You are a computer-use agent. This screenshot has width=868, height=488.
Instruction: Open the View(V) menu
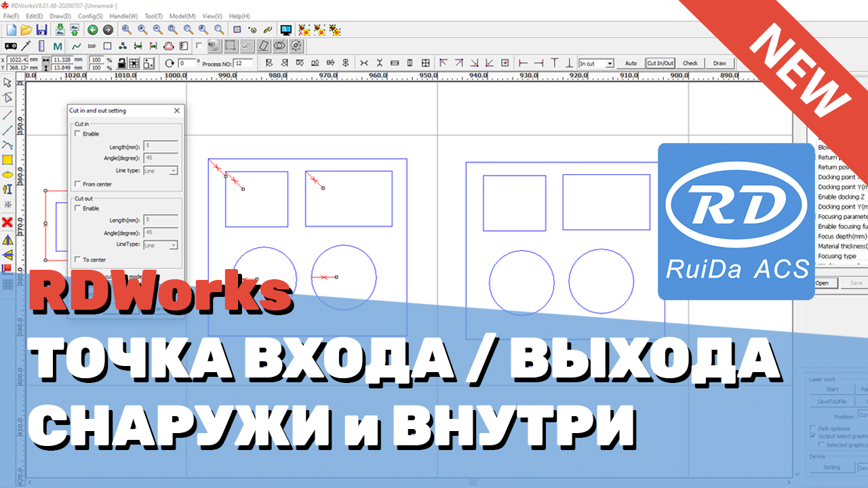[x=212, y=16]
